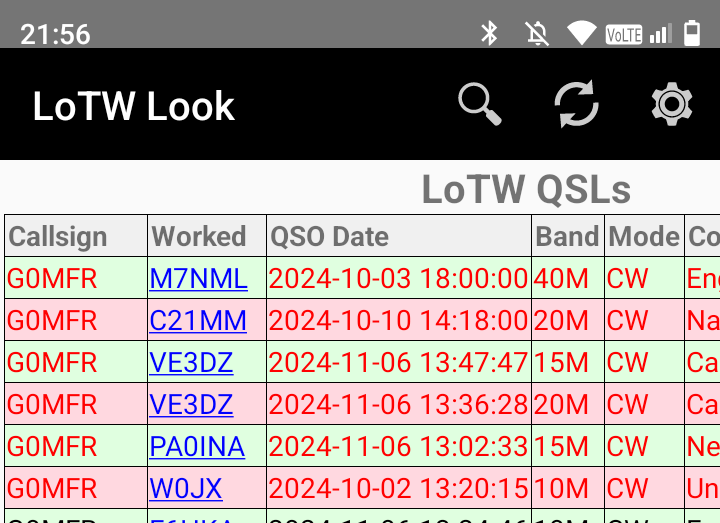Viewport: 720px width, 523px height.
Task: Select the date 2024-10-02 13:20:15
Action: 398,488
